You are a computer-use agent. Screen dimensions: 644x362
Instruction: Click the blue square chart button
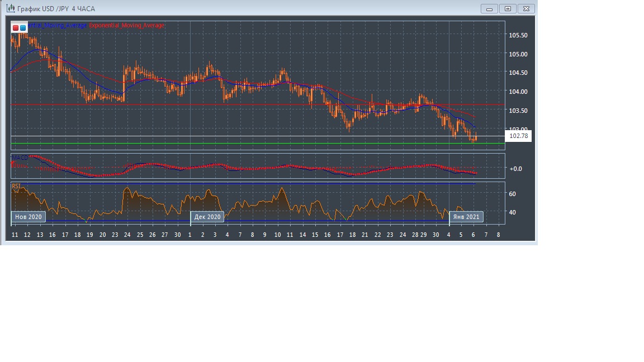[23, 27]
